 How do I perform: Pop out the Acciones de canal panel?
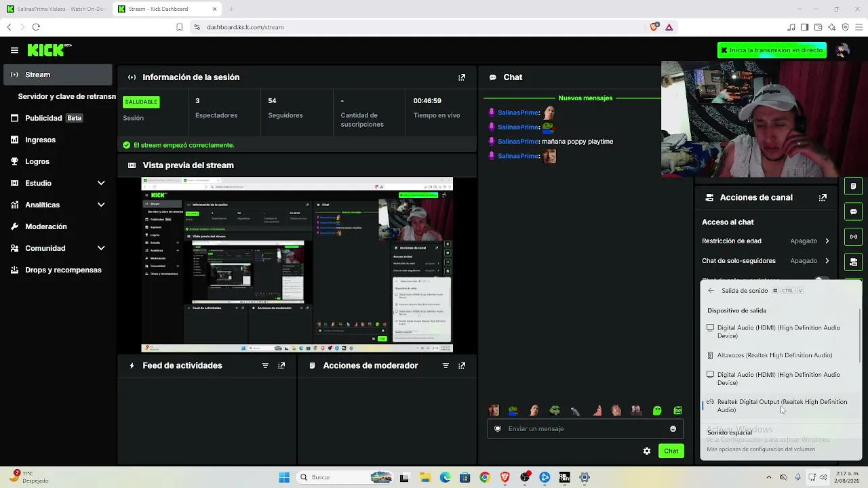click(x=823, y=197)
